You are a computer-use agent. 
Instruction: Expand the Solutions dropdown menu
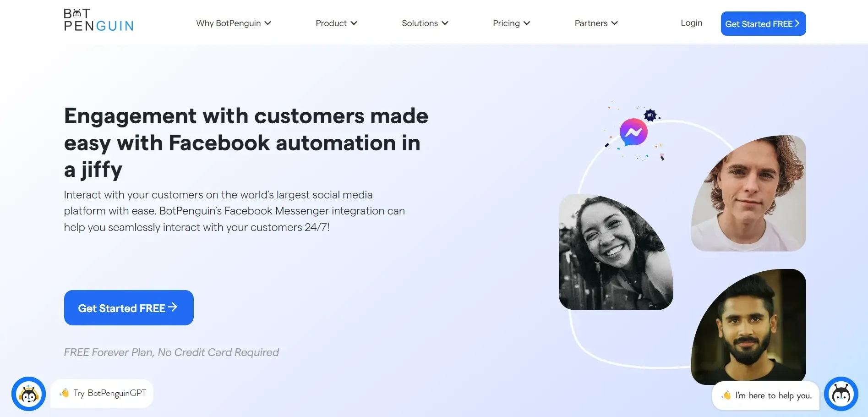(425, 23)
